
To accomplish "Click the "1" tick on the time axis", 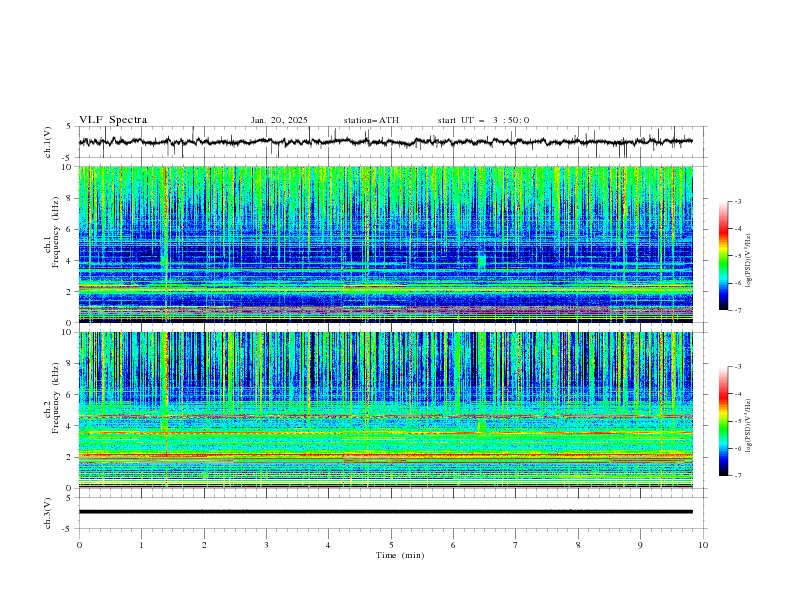I will coord(141,545).
